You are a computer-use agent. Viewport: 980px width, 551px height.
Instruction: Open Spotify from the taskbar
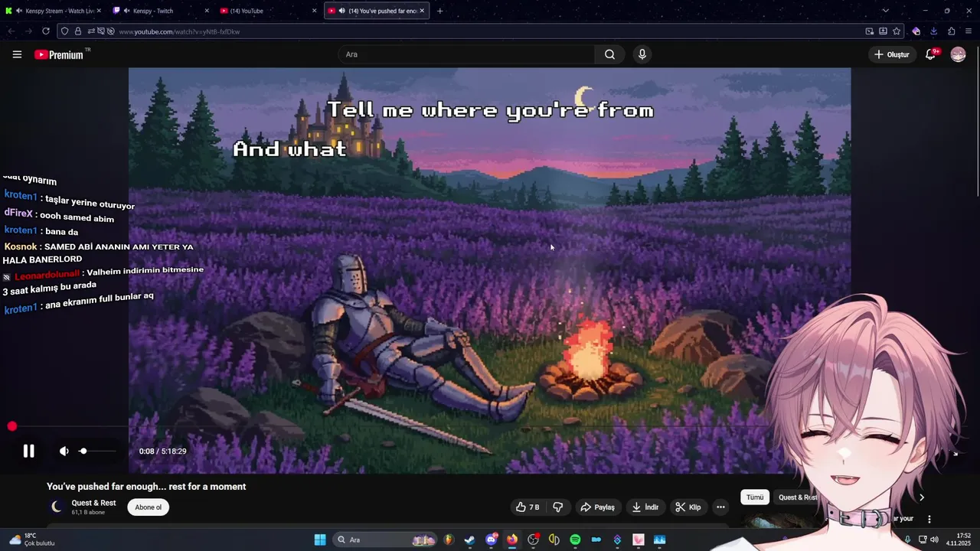click(x=575, y=540)
